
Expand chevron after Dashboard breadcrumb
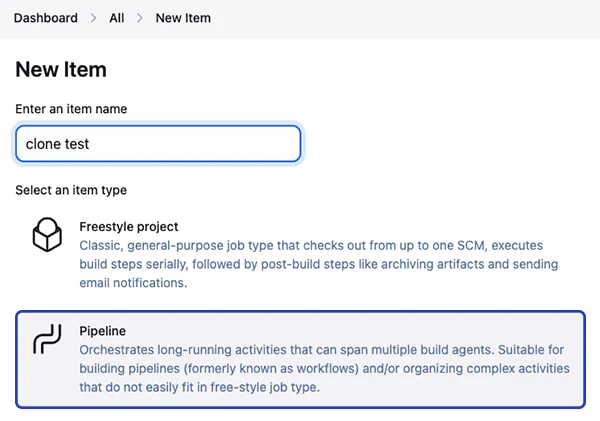[x=93, y=18]
